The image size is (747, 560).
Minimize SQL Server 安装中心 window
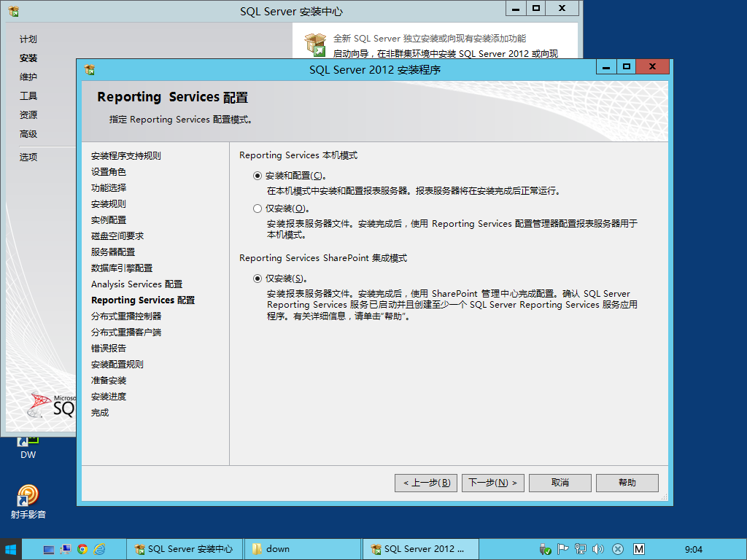tap(516, 9)
